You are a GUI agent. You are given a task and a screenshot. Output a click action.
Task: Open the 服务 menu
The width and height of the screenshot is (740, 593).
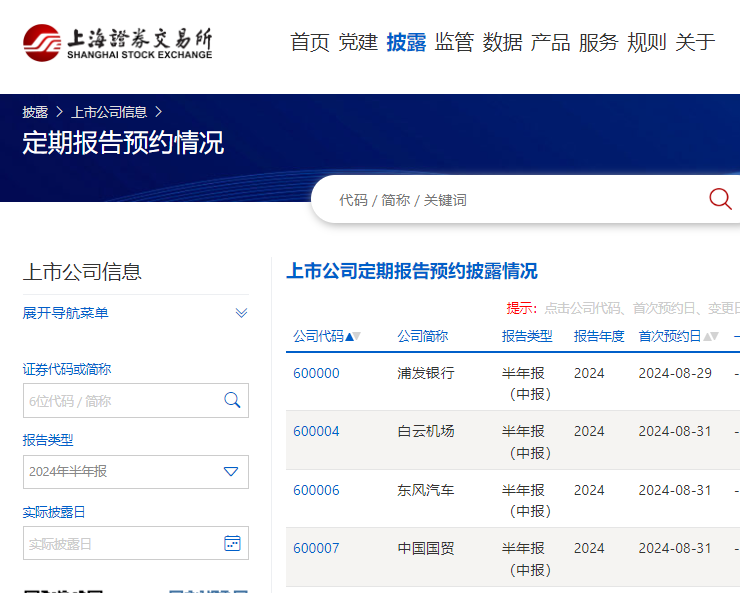(x=598, y=42)
